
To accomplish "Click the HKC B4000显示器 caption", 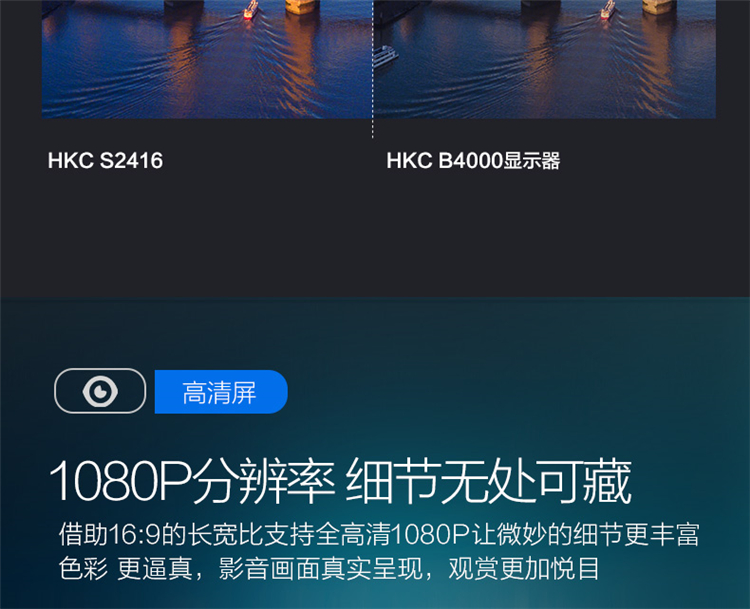I will coord(473,161).
